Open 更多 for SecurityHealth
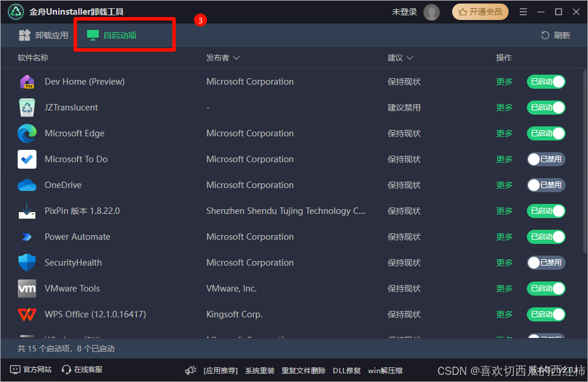Screen dimensions: 588x382 tap(504, 263)
